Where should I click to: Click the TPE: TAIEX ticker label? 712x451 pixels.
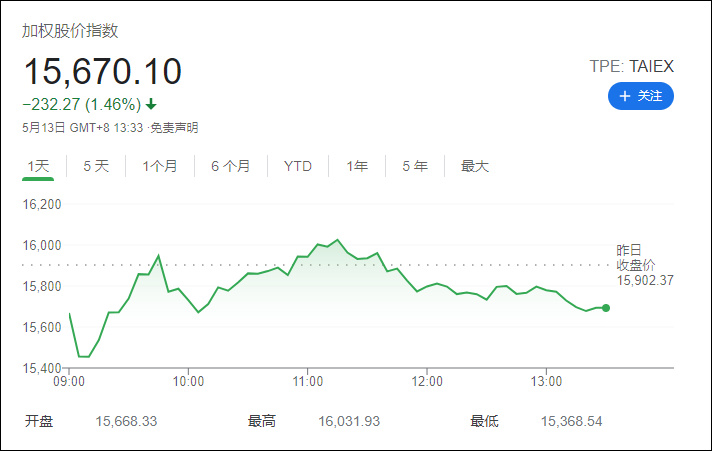pos(632,67)
